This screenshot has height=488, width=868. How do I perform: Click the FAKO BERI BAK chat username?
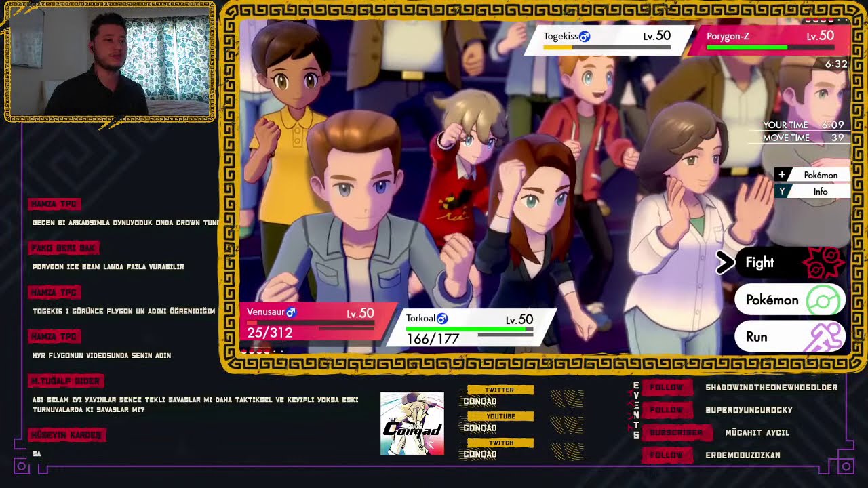click(63, 248)
